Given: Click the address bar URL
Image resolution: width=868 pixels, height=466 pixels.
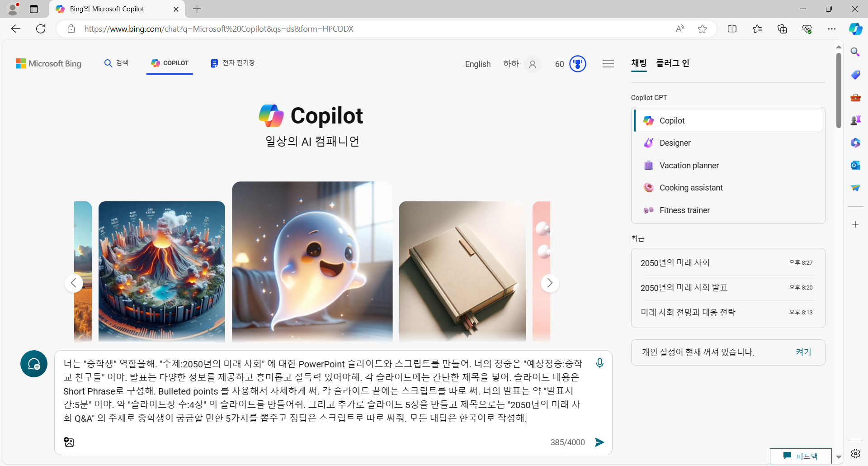Looking at the screenshot, I should (219, 29).
